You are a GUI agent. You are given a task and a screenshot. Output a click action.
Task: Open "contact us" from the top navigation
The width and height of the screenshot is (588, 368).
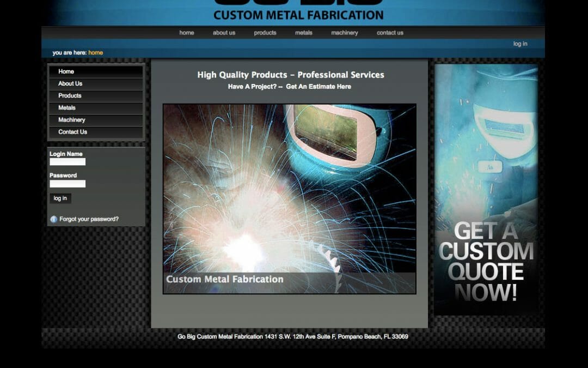(x=390, y=33)
